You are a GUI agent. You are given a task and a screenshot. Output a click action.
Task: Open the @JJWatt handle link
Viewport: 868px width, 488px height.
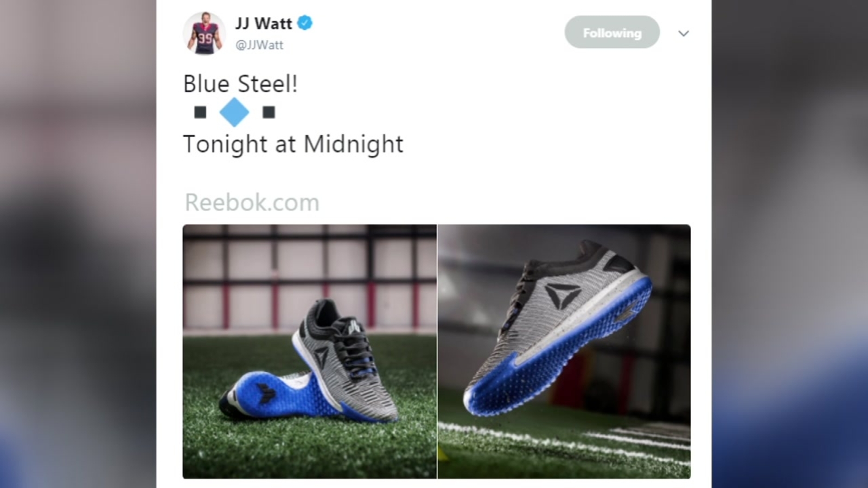point(259,45)
